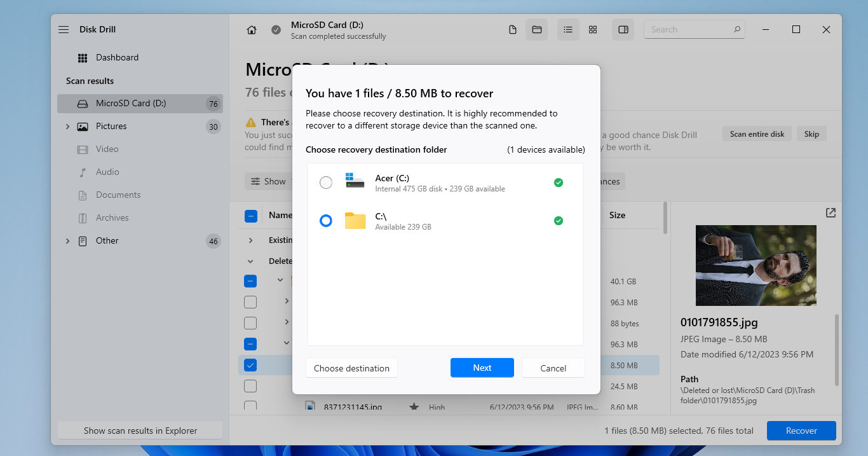Click the yellow warning triangle icon
The width and height of the screenshot is (868, 456).
tap(251, 122)
